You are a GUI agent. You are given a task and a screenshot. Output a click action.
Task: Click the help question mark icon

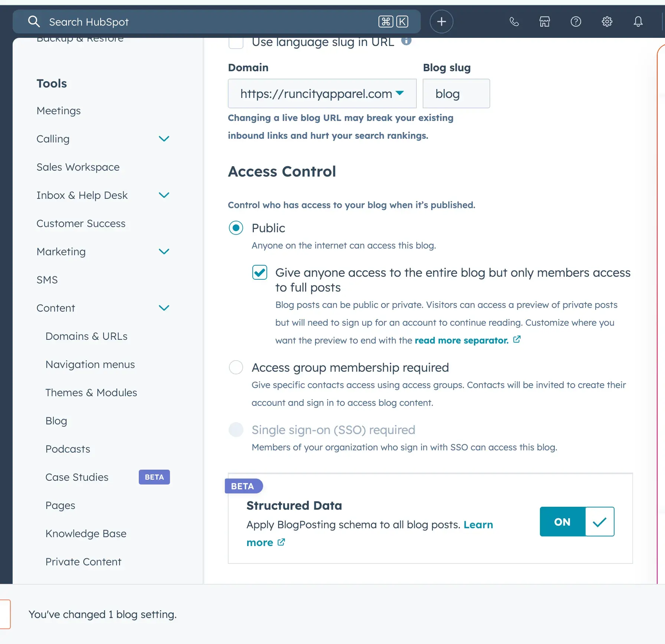[x=576, y=22]
